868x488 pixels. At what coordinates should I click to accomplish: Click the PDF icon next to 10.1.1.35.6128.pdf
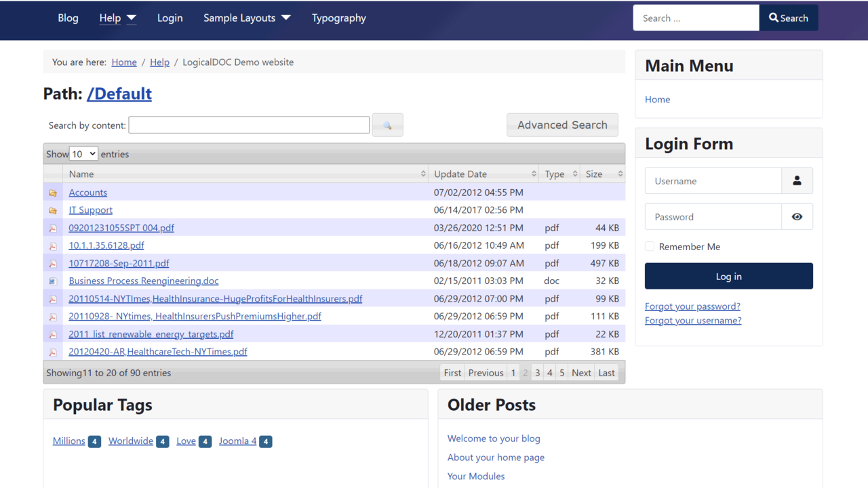click(x=53, y=245)
